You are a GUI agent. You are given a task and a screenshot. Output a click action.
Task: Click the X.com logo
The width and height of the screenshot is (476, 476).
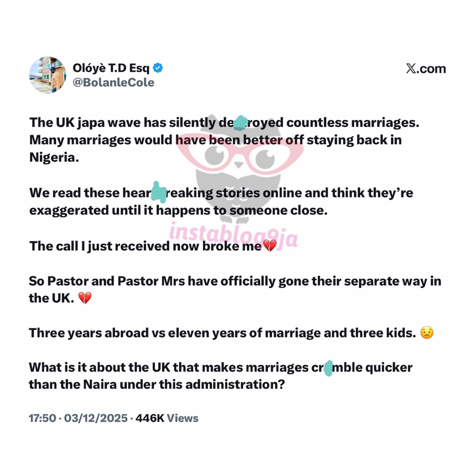(426, 69)
